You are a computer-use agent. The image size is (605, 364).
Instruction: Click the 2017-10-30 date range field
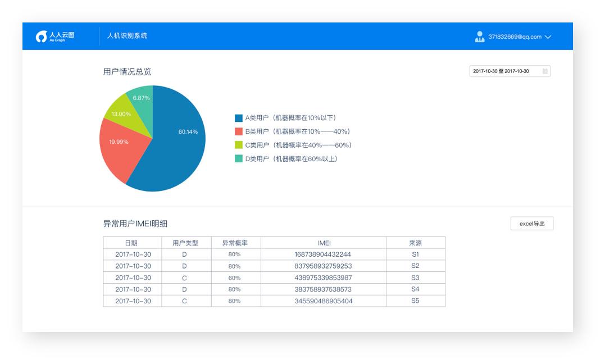point(510,71)
